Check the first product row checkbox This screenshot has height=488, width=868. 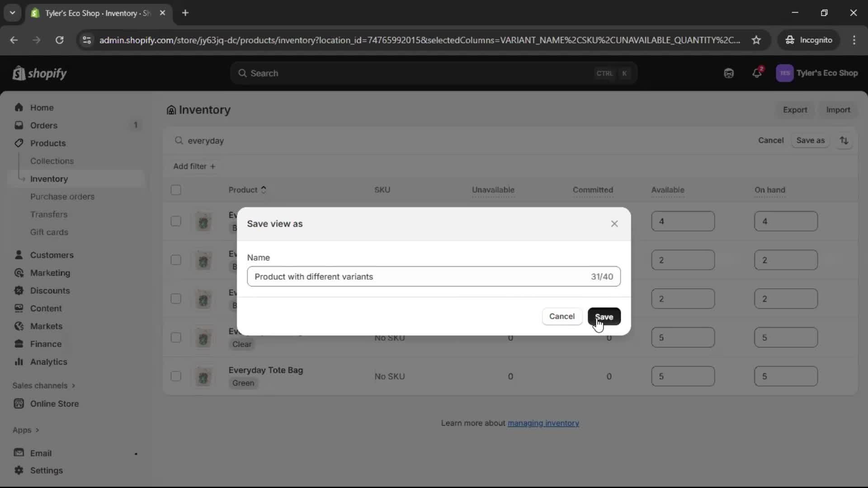[176, 221]
